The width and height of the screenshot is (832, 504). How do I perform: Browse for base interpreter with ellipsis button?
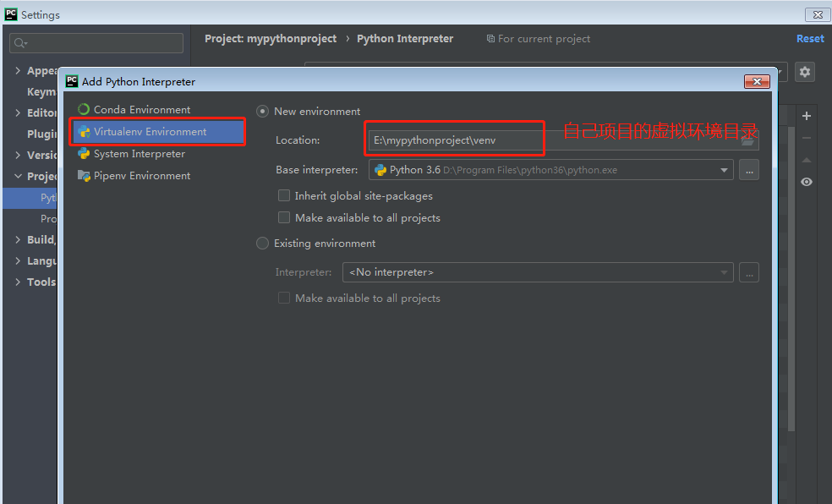pos(748,170)
